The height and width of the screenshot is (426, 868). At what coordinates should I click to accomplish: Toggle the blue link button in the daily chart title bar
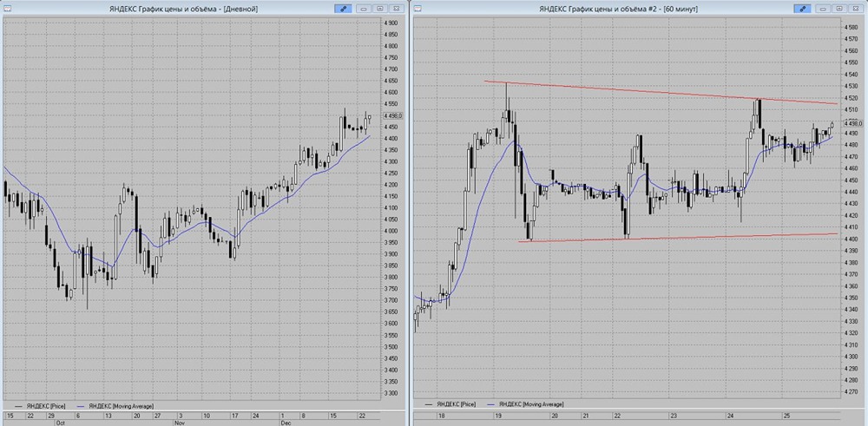click(343, 9)
